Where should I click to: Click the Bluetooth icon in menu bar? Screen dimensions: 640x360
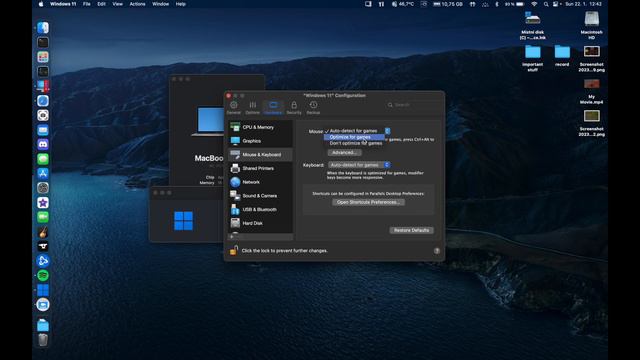(x=497, y=4)
